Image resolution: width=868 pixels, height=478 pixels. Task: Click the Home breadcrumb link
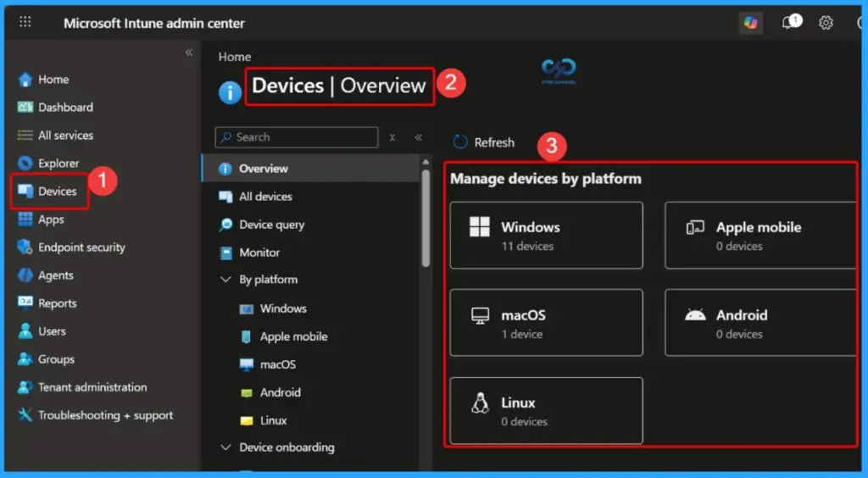pos(235,57)
